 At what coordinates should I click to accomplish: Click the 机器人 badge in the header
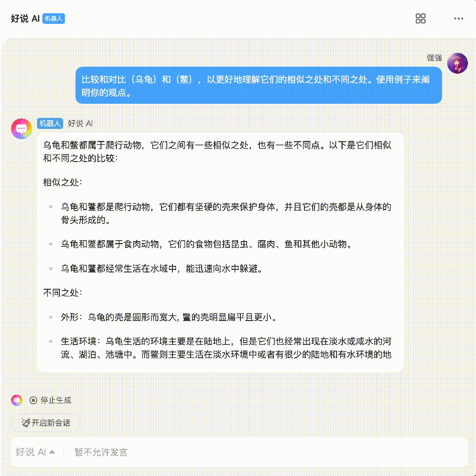(53, 19)
